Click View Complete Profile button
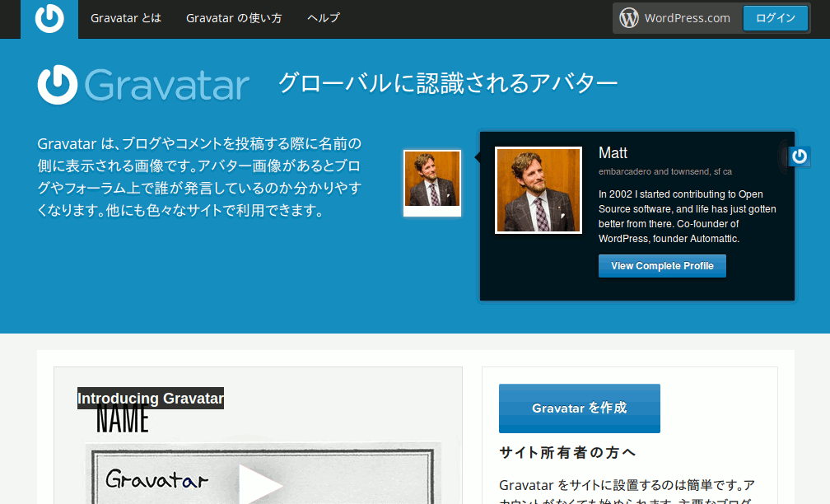The height and width of the screenshot is (504, 830). tap(662, 266)
